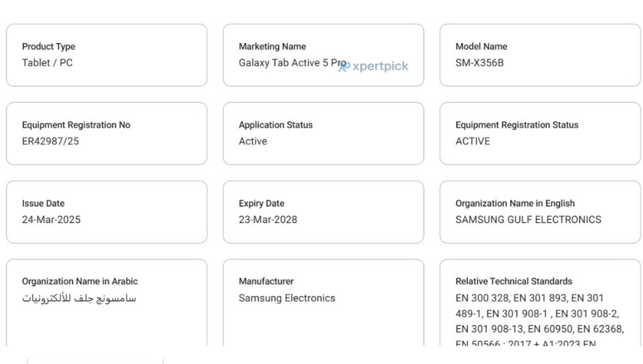Click the Marketing Name Galaxy Tab Active 5 Pro text
The image size is (643, 364).
[293, 63]
